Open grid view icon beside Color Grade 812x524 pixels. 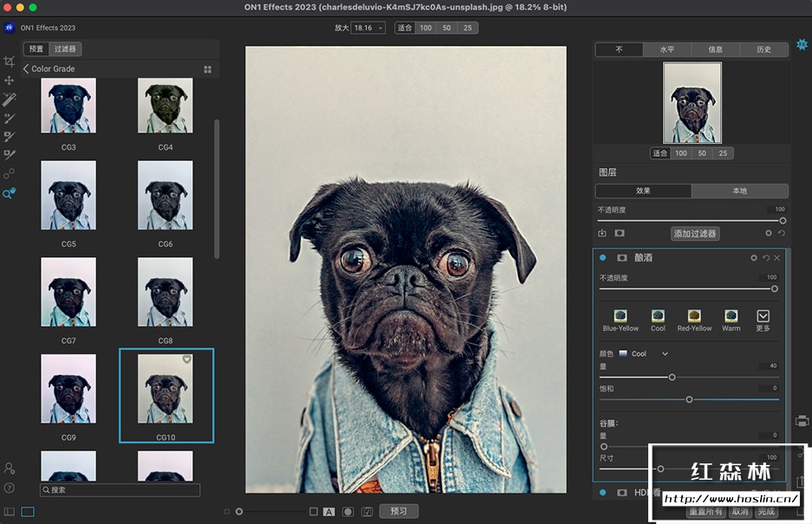207,69
